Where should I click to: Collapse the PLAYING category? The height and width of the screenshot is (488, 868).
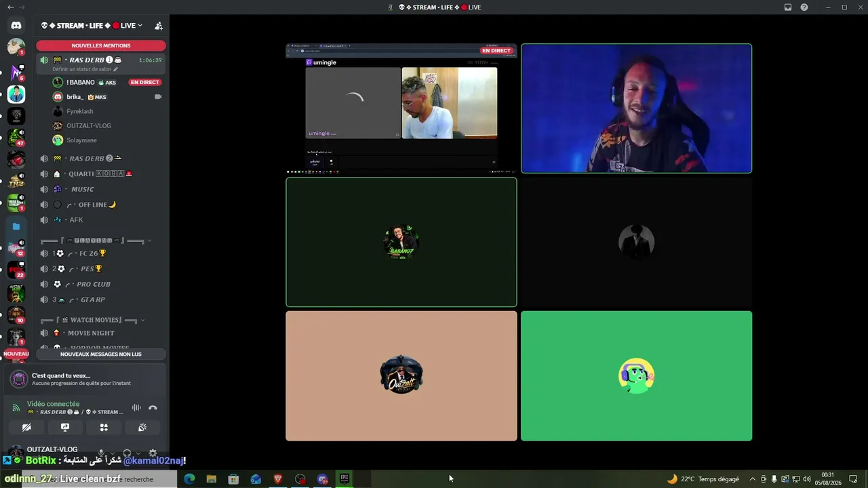[95, 240]
